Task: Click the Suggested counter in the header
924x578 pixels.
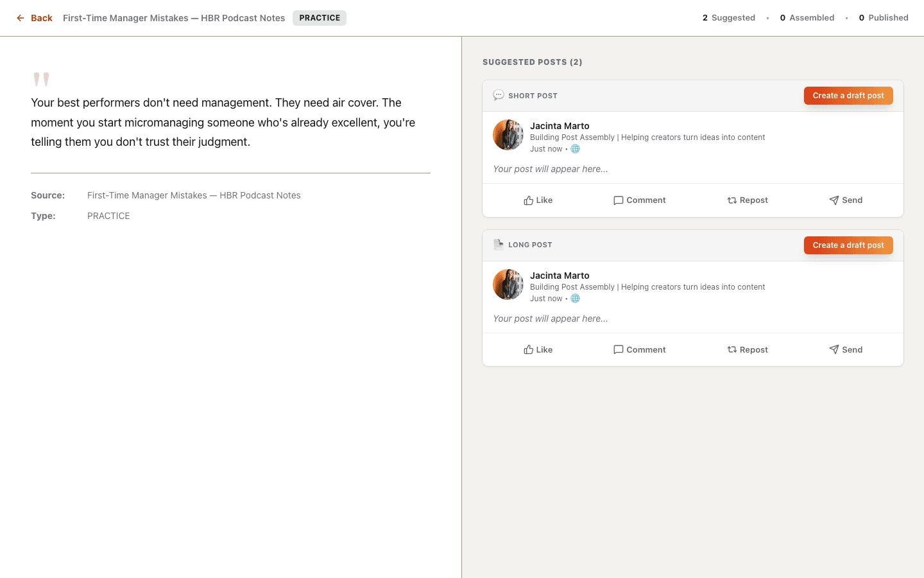Action: pyautogui.click(x=728, y=17)
